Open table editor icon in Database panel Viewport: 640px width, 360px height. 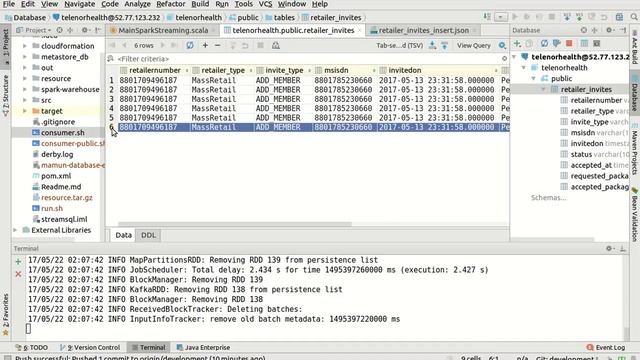584,43
